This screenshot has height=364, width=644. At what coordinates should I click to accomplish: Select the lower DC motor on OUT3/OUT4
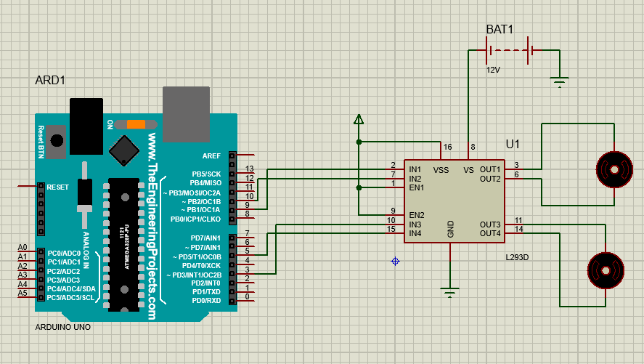click(606, 270)
